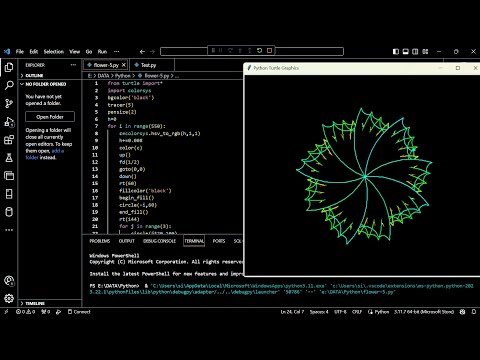
Task: Click the navigate forward arrow
Action: coord(152,52)
